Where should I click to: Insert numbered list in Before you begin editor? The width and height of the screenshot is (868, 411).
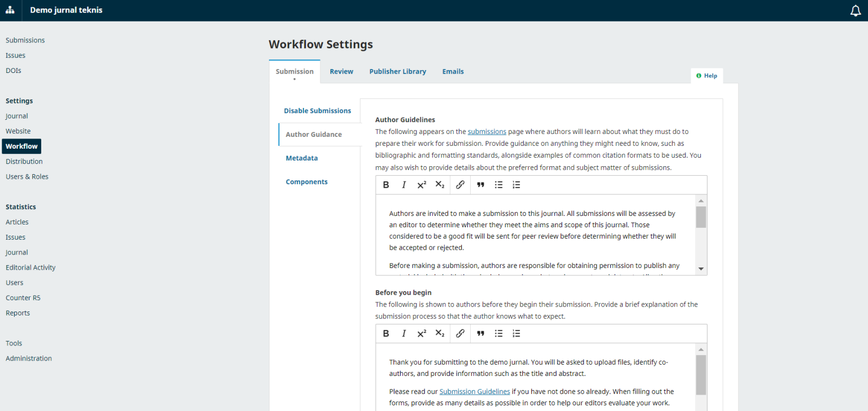(x=516, y=334)
